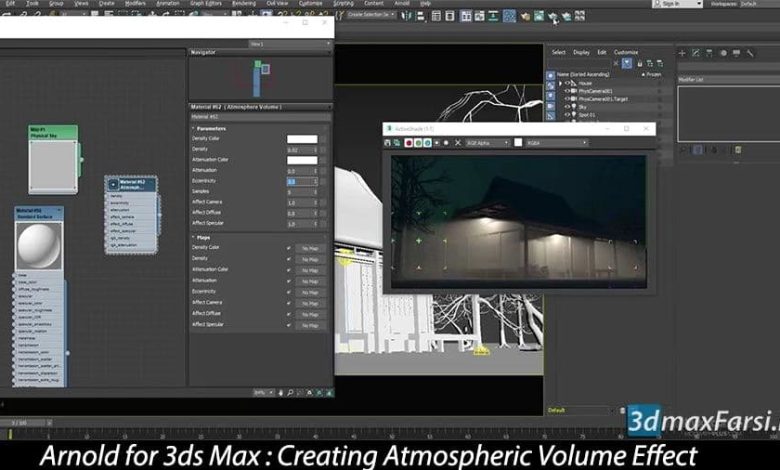Image resolution: width=780 pixels, height=470 pixels.
Task: Open the Display menu in Scene Explorer
Action: (581, 52)
